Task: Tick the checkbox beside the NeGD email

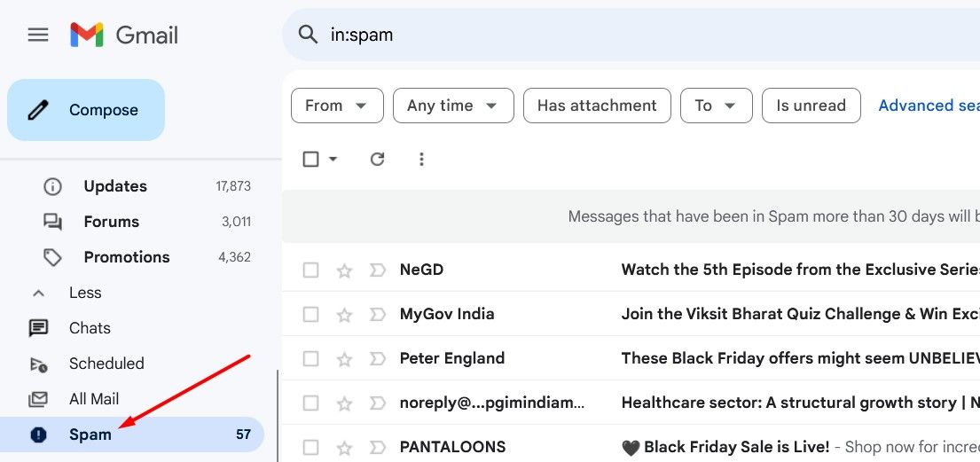Action: [x=310, y=270]
